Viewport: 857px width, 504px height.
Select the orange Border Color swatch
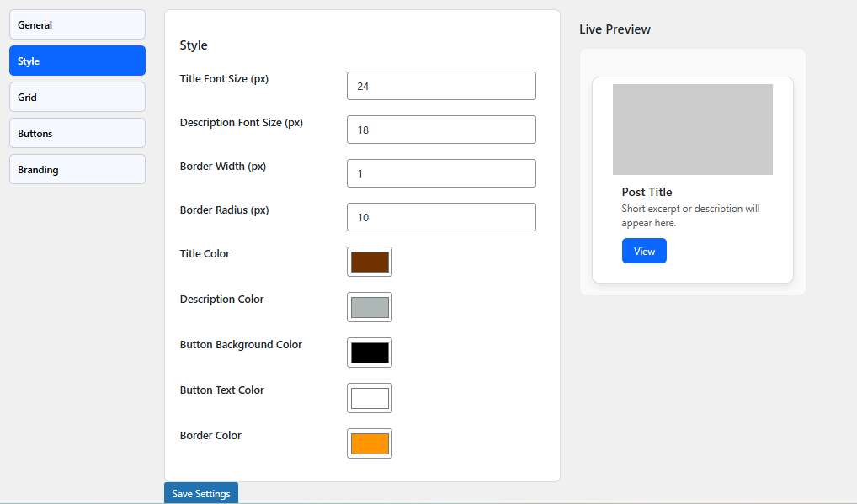coord(369,443)
